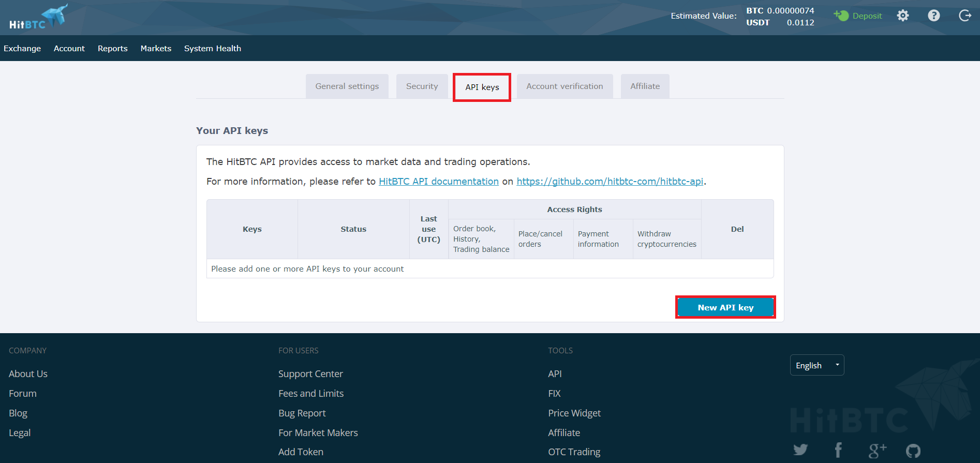The height and width of the screenshot is (463, 980).
Task: Click the Status column header
Action: click(353, 229)
